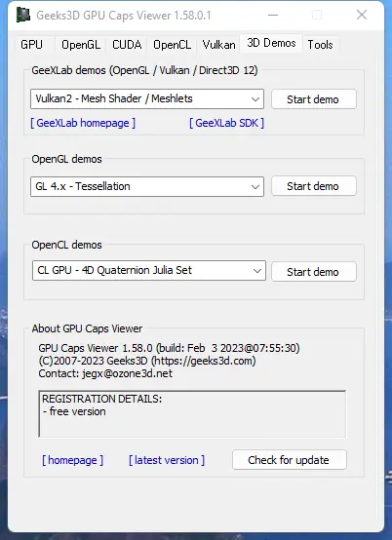Click the Check for update button
The height and width of the screenshot is (540, 392).
tap(290, 460)
